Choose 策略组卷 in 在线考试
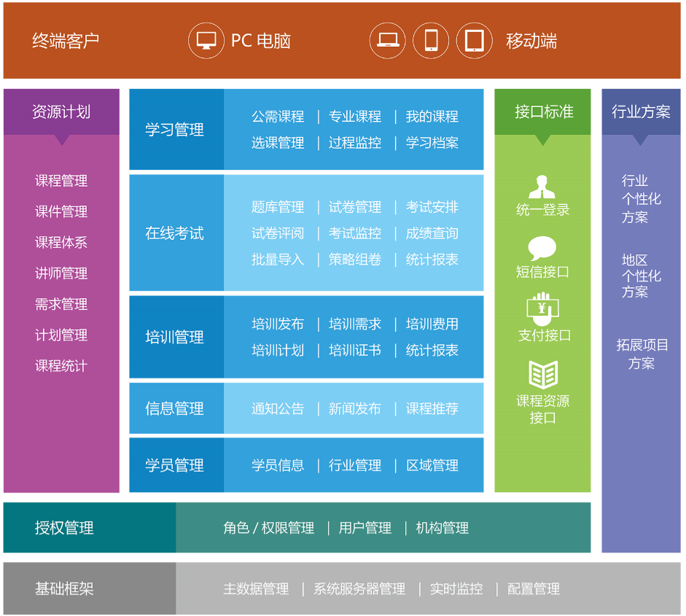The width and height of the screenshot is (686, 616). pos(355,260)
